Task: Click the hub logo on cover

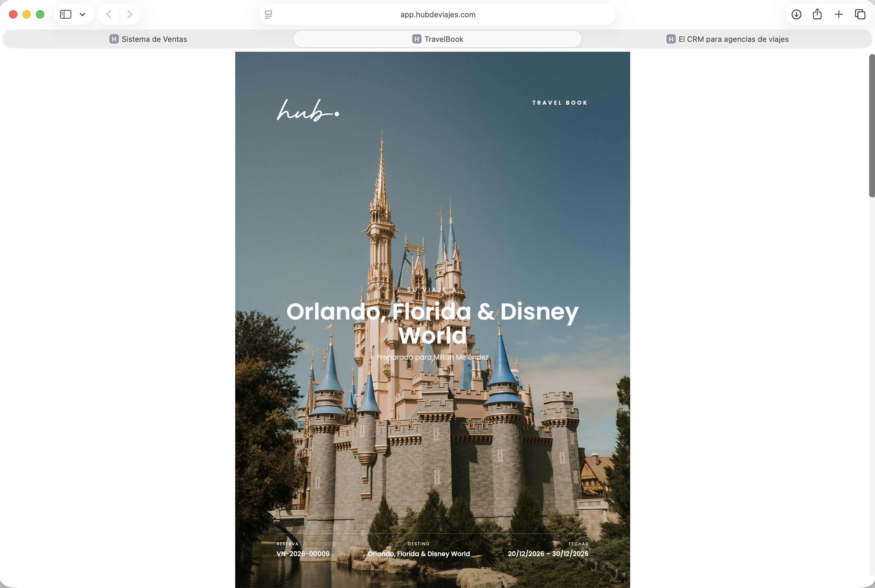Action: 308,110
